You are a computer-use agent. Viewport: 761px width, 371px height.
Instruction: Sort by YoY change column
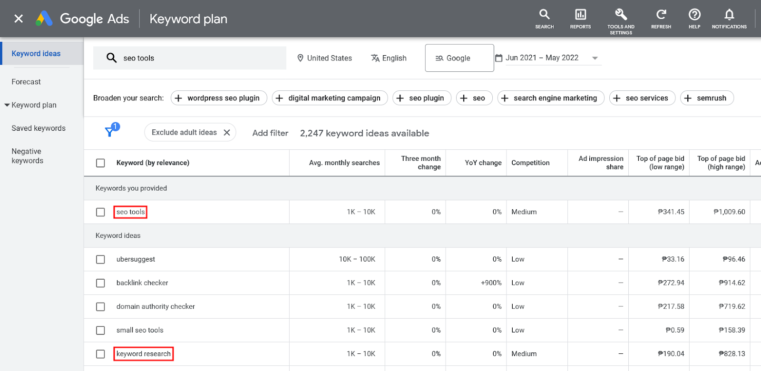tap(482, 163)
